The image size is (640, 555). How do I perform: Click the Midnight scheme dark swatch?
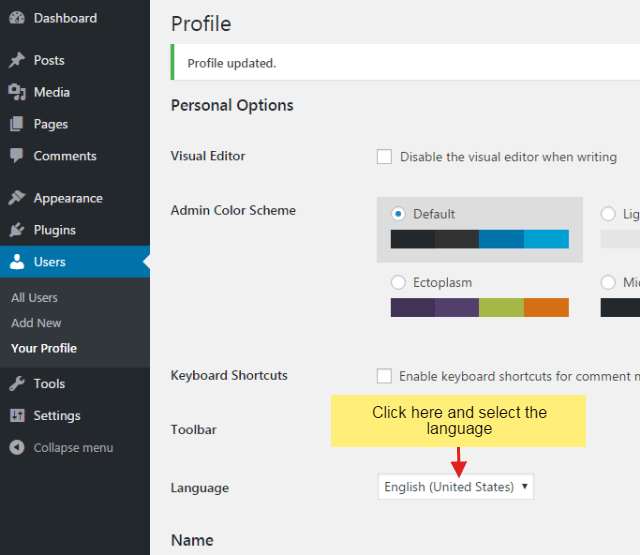(x=620, y=307)
